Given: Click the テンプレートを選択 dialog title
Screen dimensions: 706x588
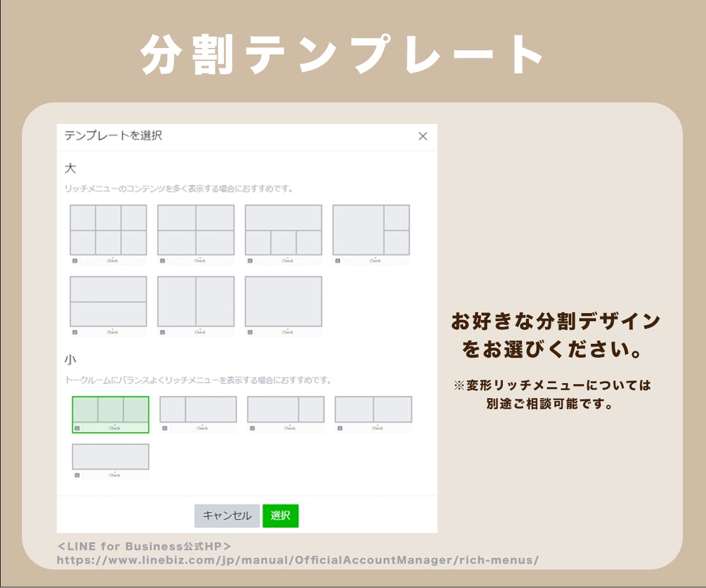Looking at the screenshot, I should point(113,135).
